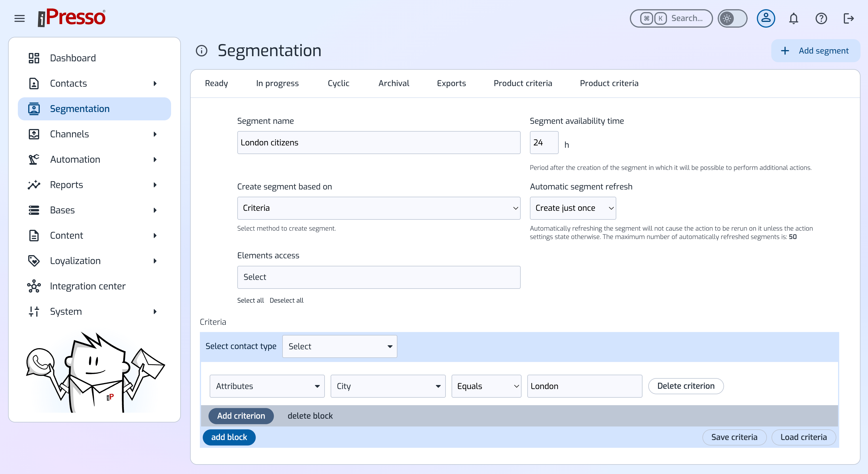Open the Select contact type dropdown
The height and width of the screenshot is (474, 868).
340,346
